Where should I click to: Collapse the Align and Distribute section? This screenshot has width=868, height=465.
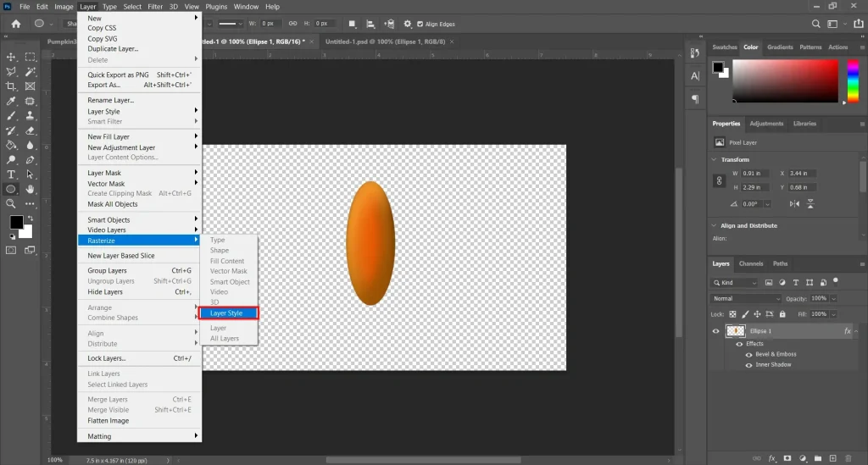714,225
